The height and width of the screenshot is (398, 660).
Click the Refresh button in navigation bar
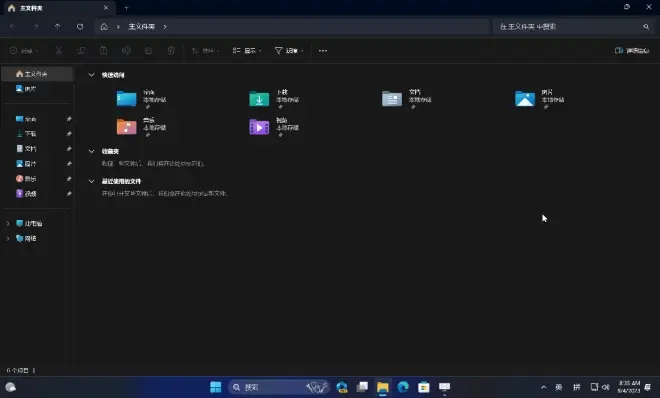[x=80, y=27]
